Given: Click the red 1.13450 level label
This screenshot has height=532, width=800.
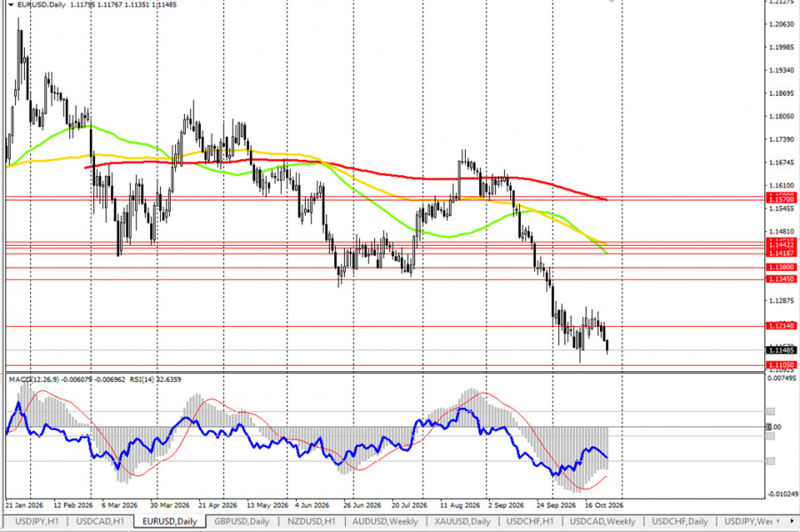Looking at the screenshot, I should point(781,279).
